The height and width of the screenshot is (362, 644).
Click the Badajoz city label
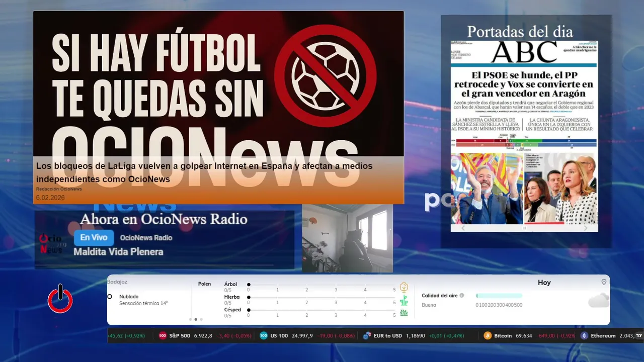[117, 282]
